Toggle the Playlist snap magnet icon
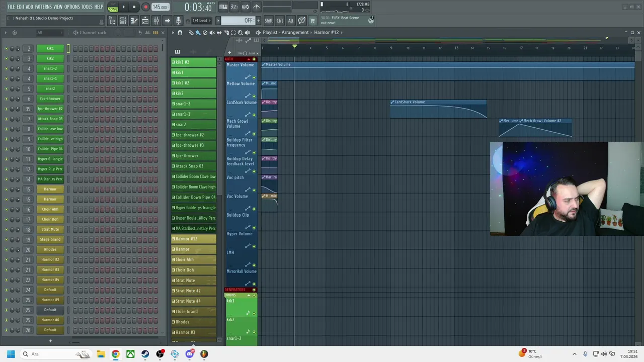This screenshot has width=644, height=362. click(x=180, y=33)
